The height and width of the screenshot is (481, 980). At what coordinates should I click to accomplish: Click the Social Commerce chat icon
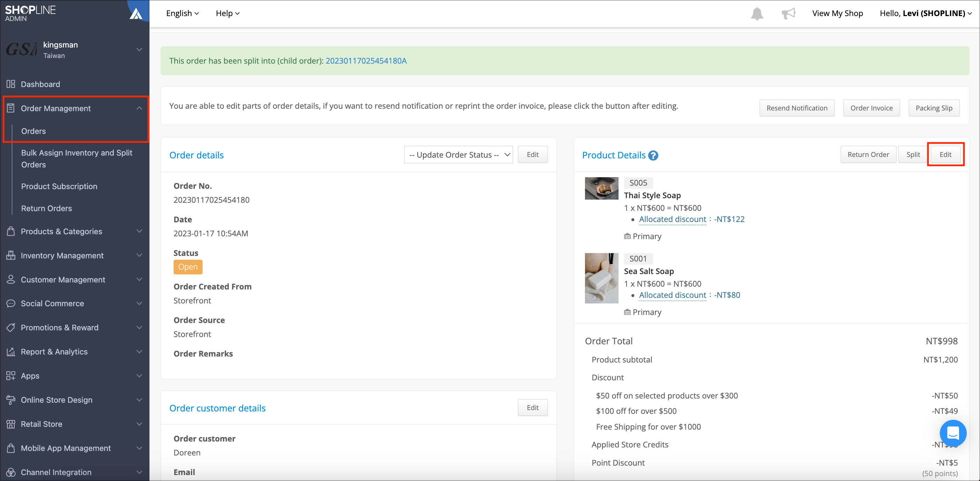(10, 303)
